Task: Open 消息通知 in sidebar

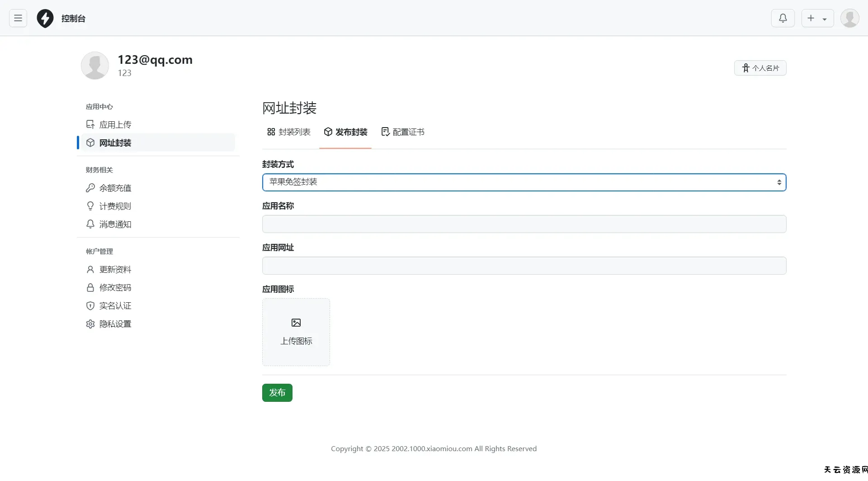Action: click(115, 224)
